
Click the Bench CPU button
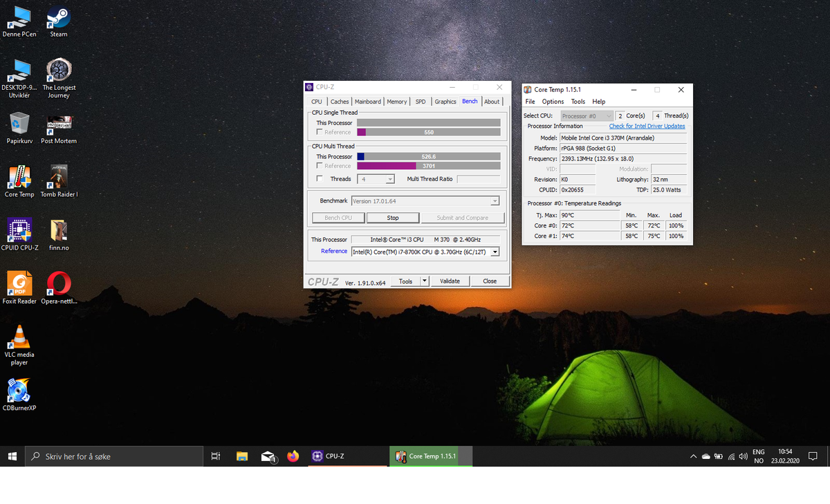click(338, 218)
